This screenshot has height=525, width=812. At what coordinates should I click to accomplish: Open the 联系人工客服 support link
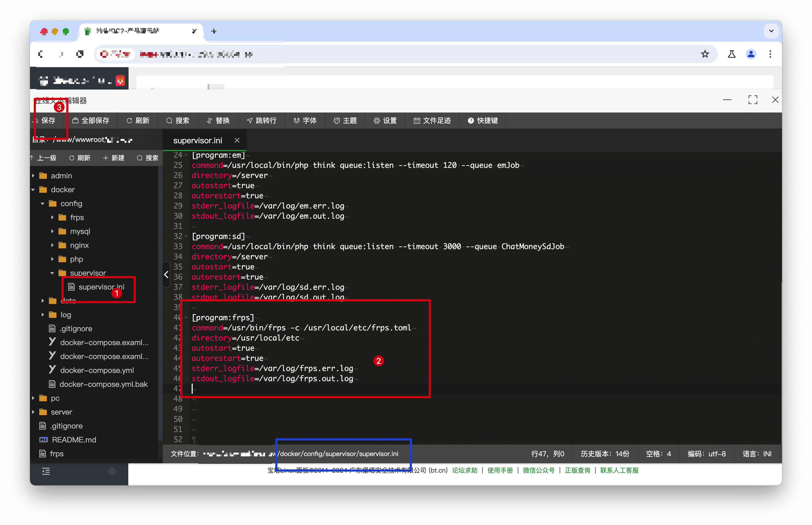tap(619, 470)
